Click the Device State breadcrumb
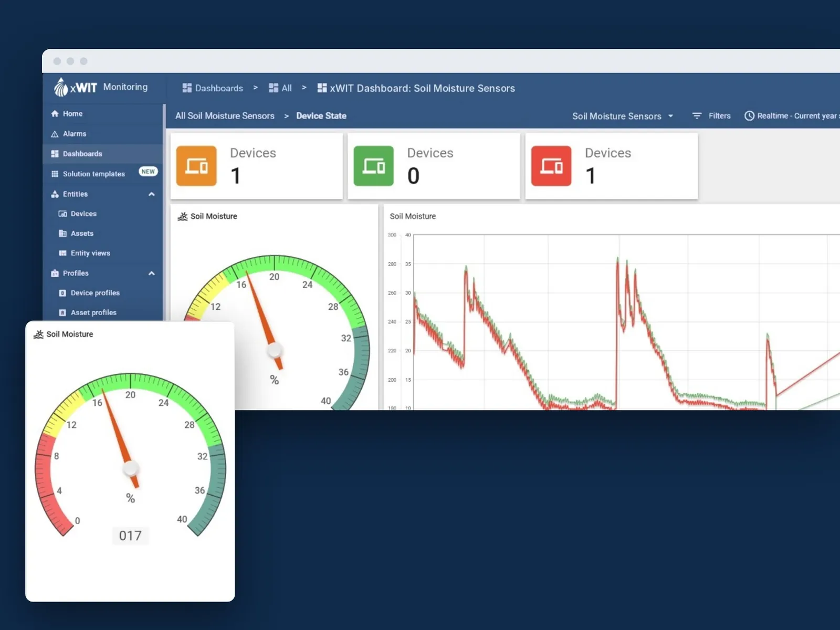The width and height of the screenshot is (840, 630). [x=321, y=115]
